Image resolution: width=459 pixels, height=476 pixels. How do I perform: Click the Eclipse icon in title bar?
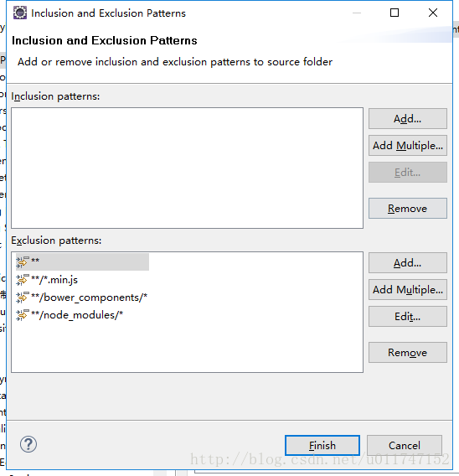[20, 13]
